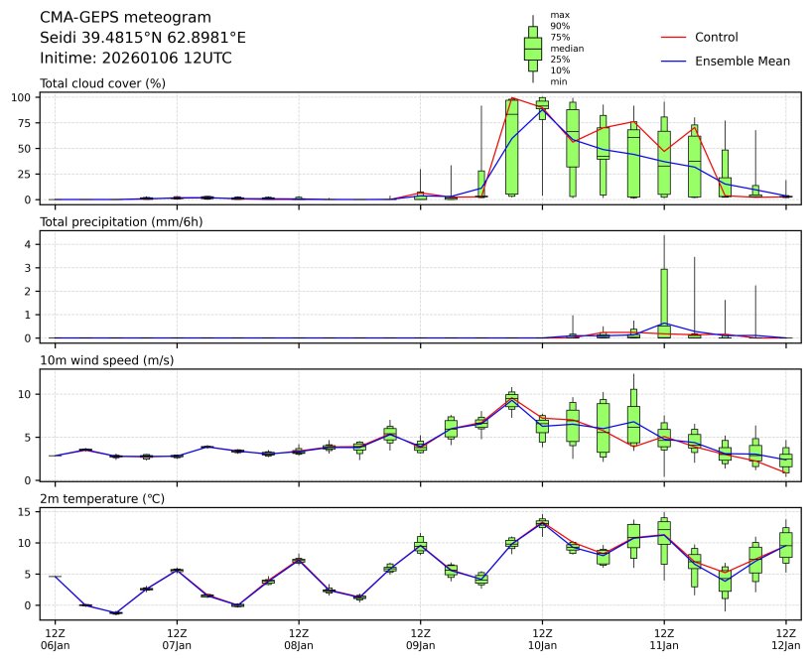Click the 'max' label in the legend
Image resolution: width=812 pixels, height=662 pixels.
[x=560, y=15]
